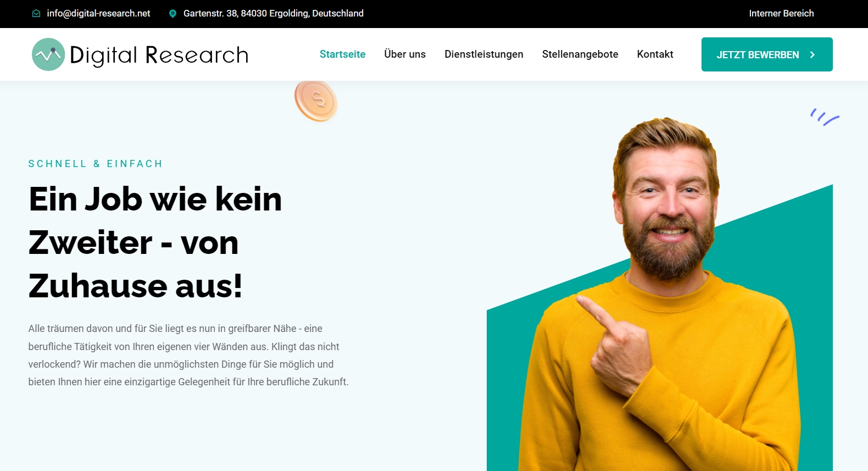Image resolution: width=868 pixels, height=471 pixels.
Task: Select Dienstleistungen in the navigation
Action: [x=484, y=54]
